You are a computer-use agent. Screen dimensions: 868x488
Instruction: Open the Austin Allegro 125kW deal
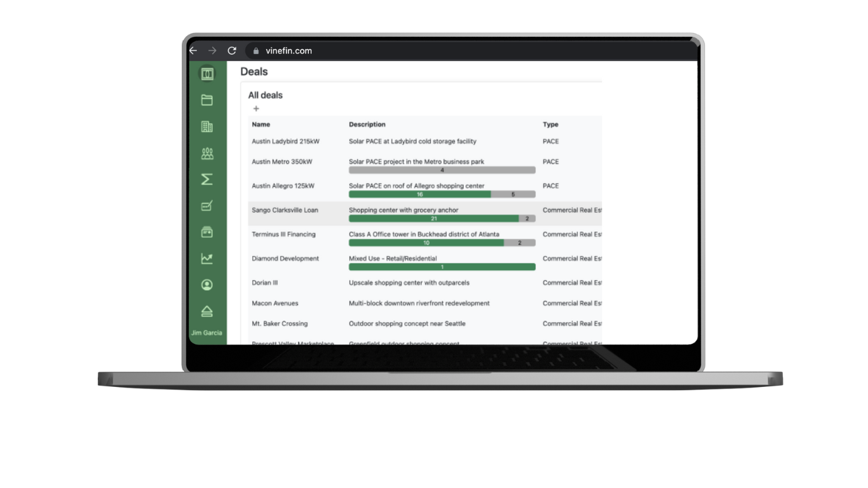[283, 186]
